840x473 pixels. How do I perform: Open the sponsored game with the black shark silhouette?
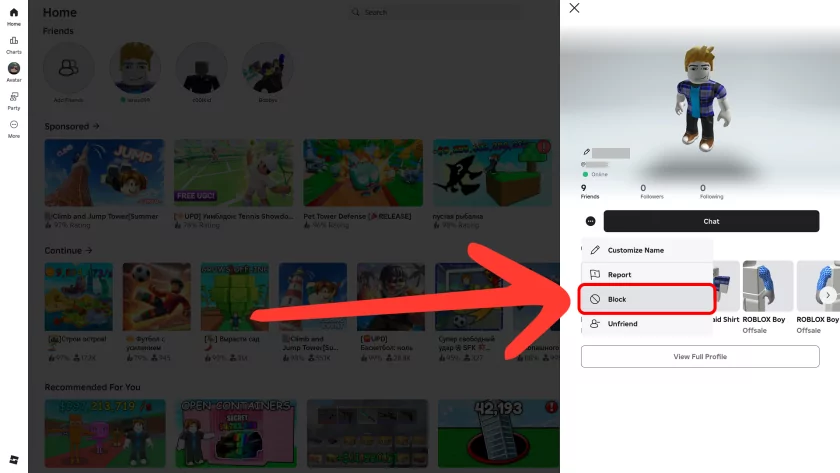coord(492,173)
